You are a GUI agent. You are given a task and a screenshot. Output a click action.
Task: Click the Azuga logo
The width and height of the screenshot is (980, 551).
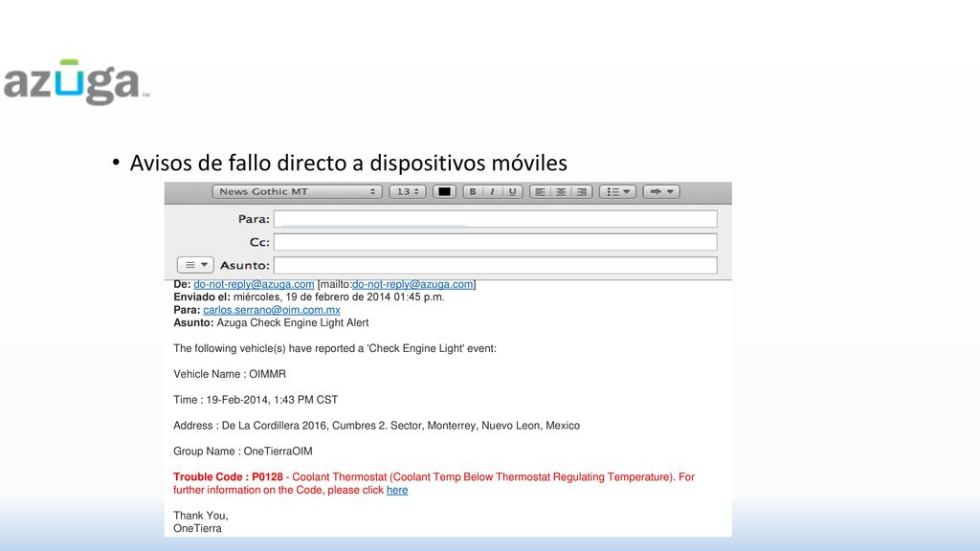[77, 82]
